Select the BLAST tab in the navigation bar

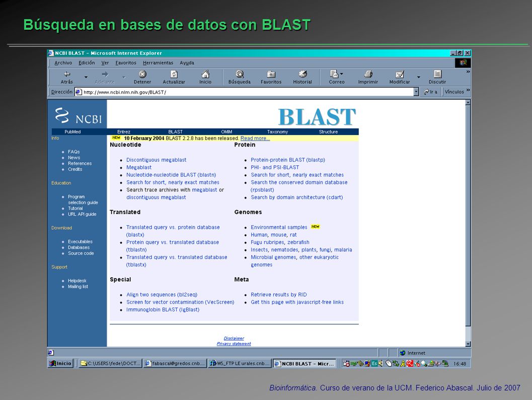[x=176, y=132]
